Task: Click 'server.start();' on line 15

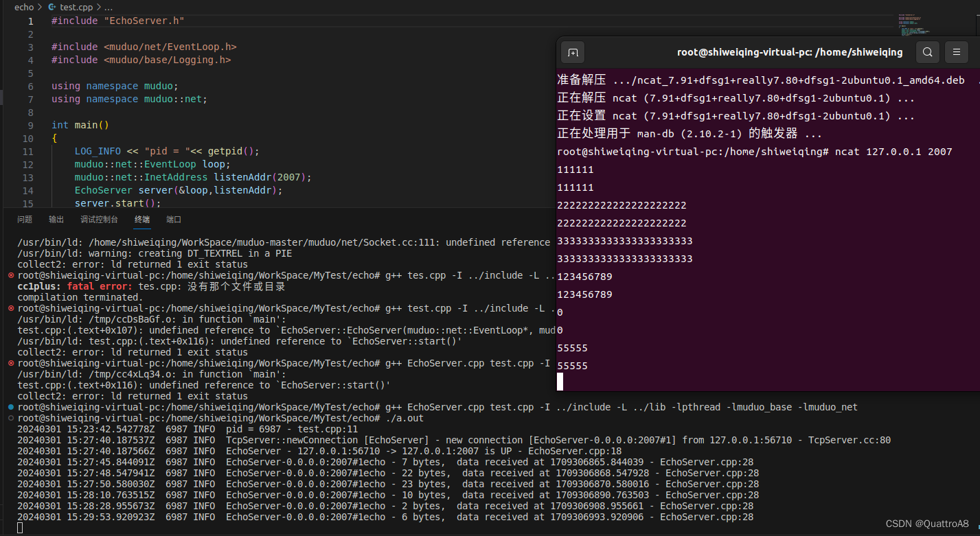Action: [117, 204]
